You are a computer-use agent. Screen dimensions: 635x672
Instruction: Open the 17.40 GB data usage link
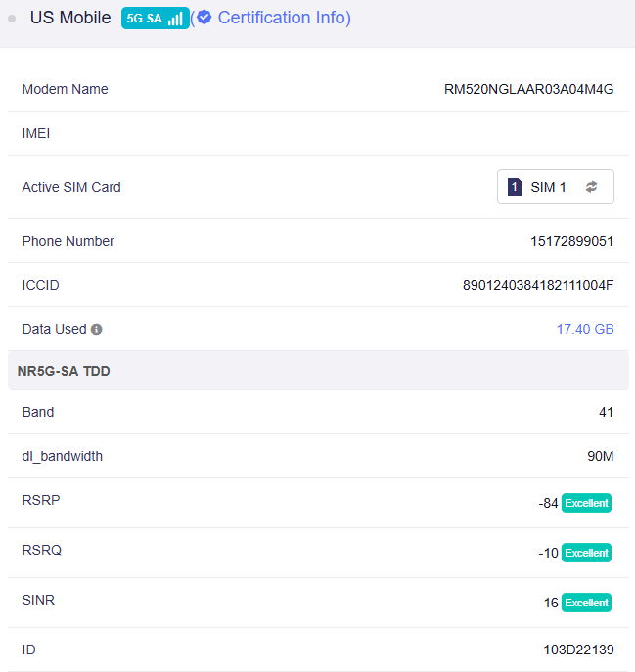[585, 329]
